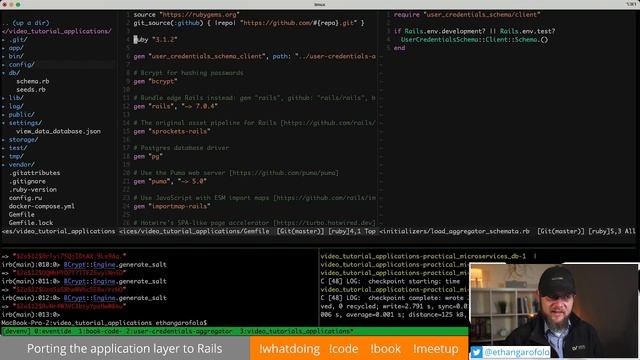
Task: Click gem "rails" version line
Action: click(176, 106)
